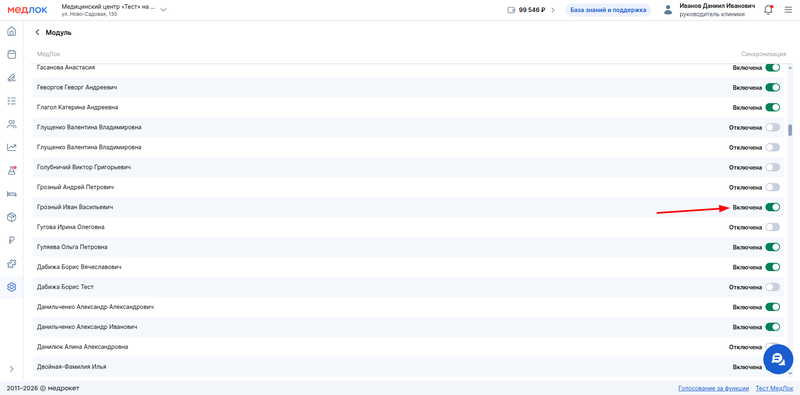Open balance details arrow next to 99 546 ₽
The image size is (800, 395).
552,10
